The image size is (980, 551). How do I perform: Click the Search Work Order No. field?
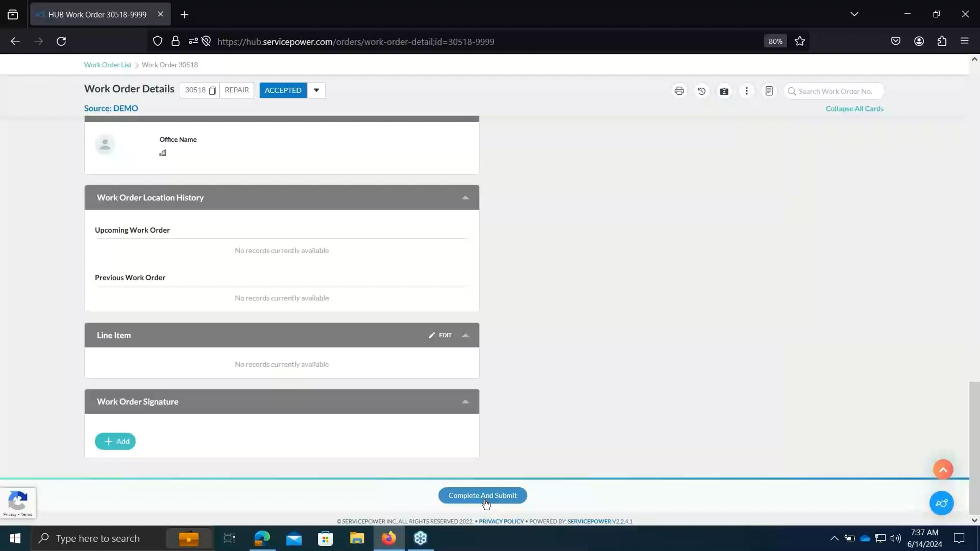click(835, 91)
